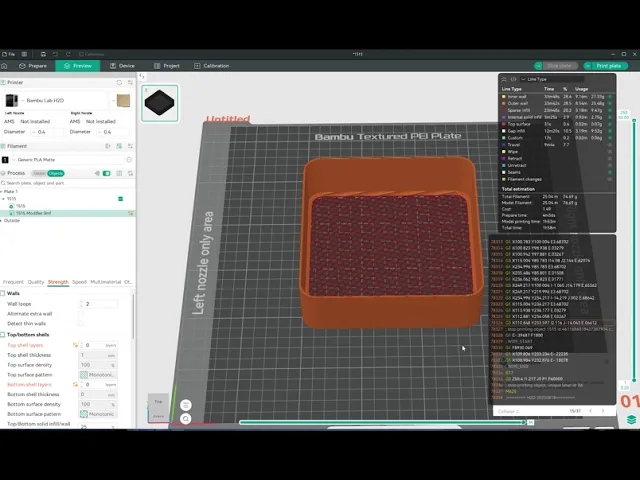Toggle the advanced mode switch in Process
The width and height of the screenshot is (640, 480).
107,173
